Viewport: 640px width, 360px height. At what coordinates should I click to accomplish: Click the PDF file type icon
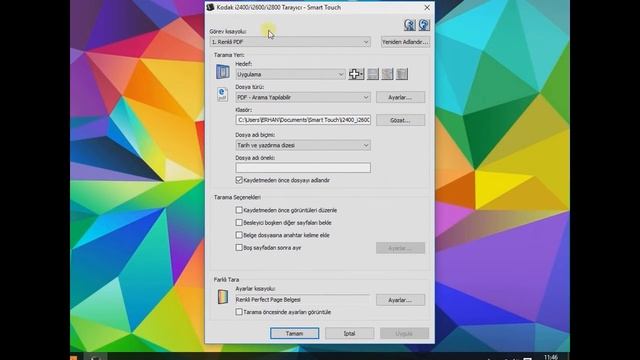pos(222,94)
